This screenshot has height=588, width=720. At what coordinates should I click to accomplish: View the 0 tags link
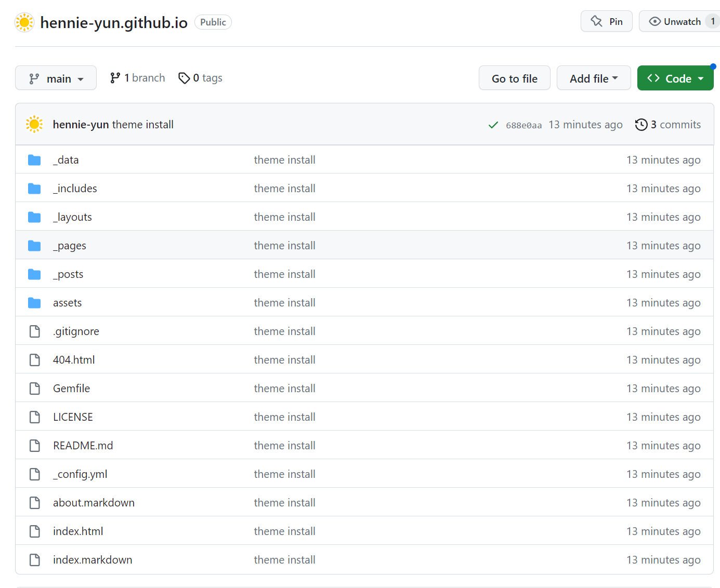tap(200, 78)
